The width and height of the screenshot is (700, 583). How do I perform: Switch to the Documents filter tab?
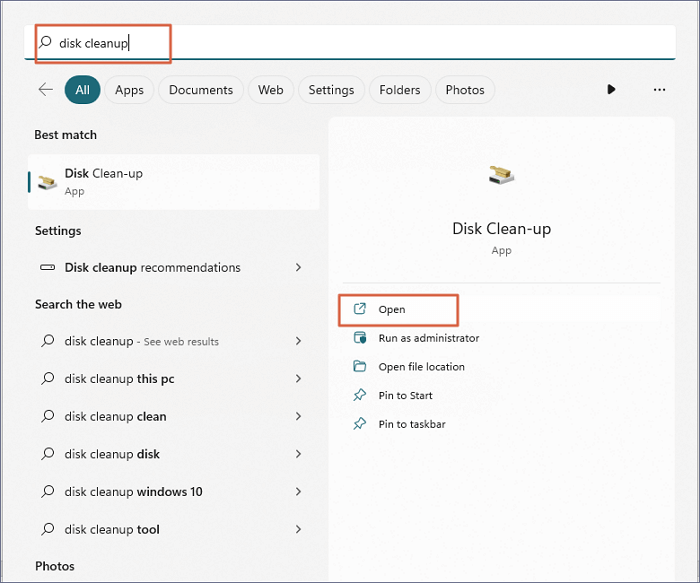(x=200, y=90)
